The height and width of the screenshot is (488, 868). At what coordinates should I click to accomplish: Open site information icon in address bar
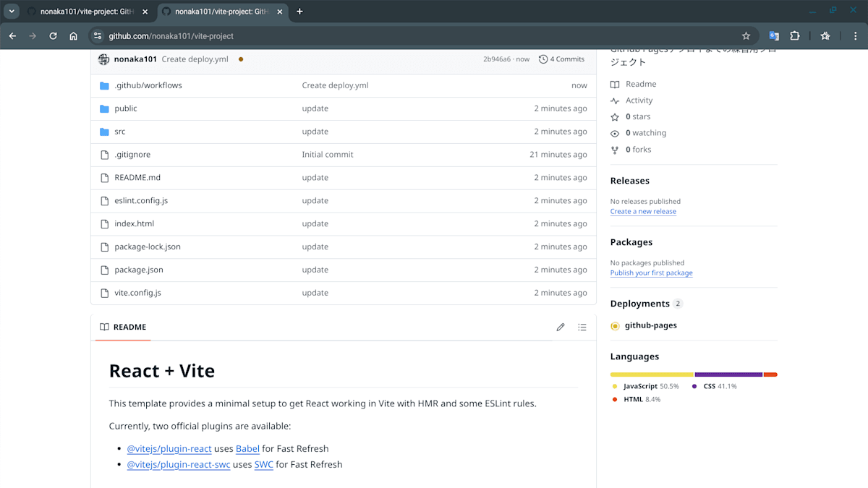(98, 35)
